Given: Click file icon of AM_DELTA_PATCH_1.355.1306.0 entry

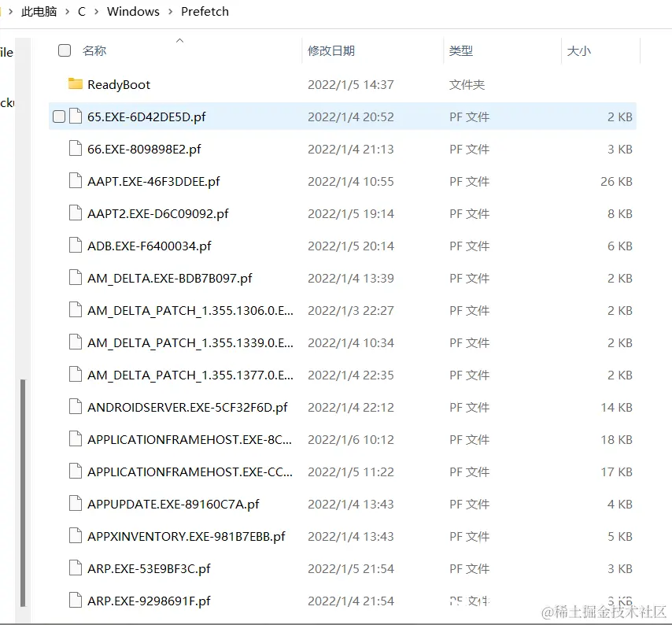Looking at the screenshot, I should click(x=76, y=309).
